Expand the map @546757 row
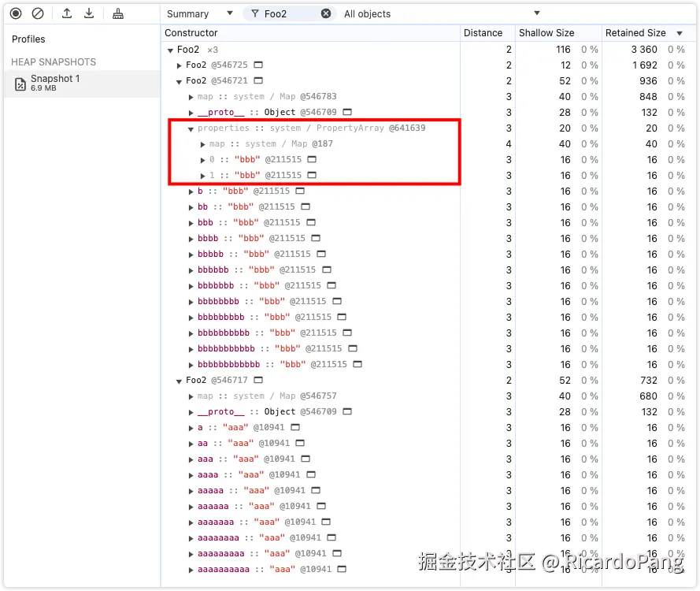Screen dimensions: 700x591 [x=191, y=396]
